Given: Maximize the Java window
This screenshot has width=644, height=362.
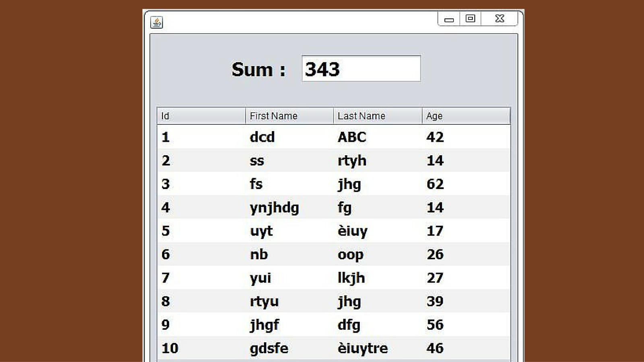Looking at the screenshot, I should [x=470, y=19].
